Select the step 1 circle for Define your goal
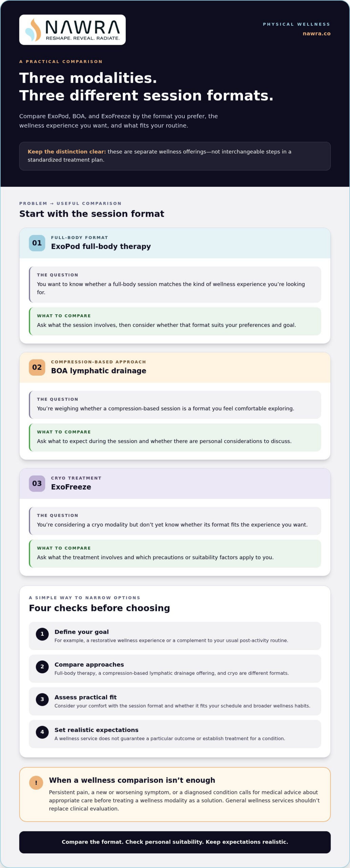This screenshot has width=350, height=868. 42,634
